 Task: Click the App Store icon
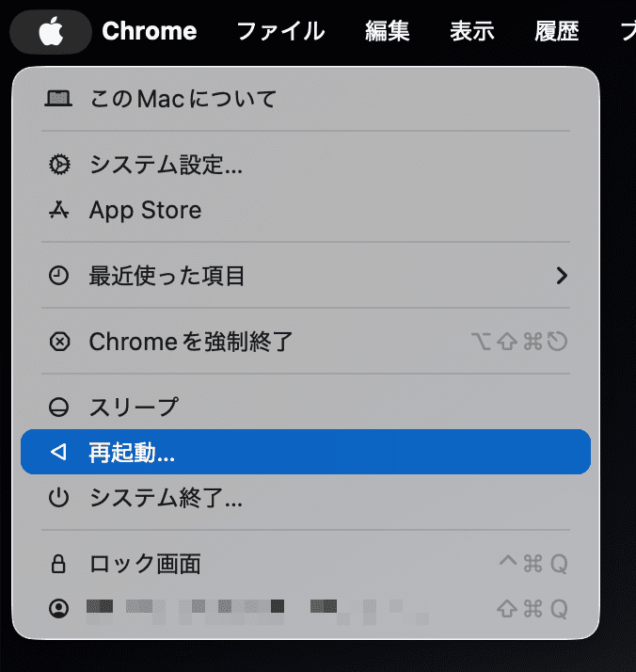point(58,210)
